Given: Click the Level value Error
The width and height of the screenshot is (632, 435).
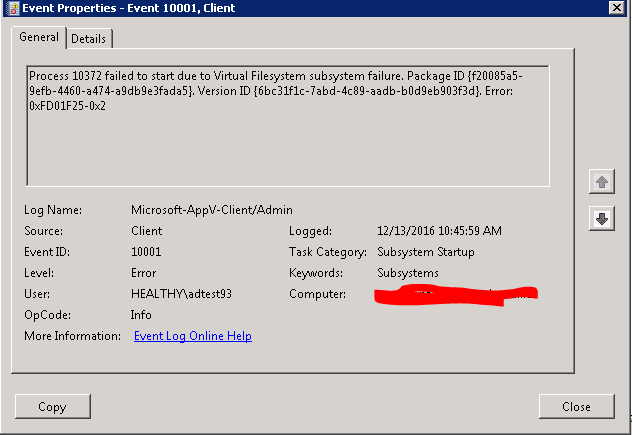Looking at the screenshot, I should click(x=145, y=273).
